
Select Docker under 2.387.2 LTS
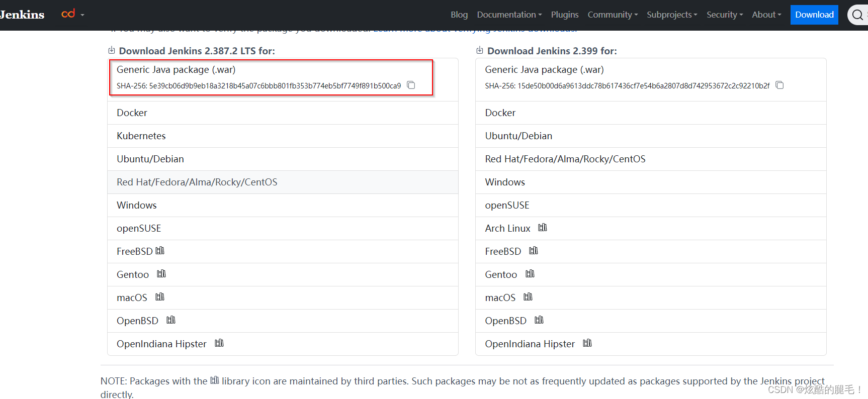pos(283,113)
